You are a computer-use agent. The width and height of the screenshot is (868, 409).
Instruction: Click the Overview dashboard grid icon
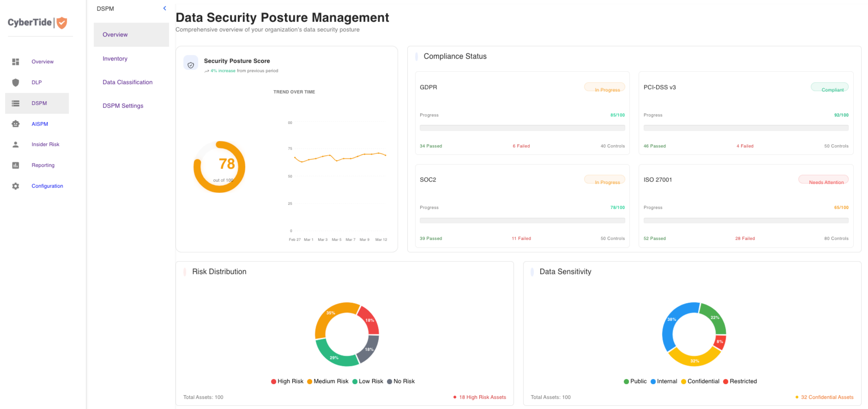click(x=16, y=62)
